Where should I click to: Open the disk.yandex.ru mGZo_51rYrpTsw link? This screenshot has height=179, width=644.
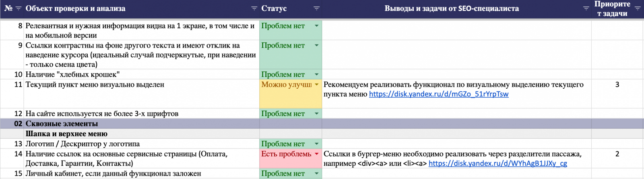(438, 94)
